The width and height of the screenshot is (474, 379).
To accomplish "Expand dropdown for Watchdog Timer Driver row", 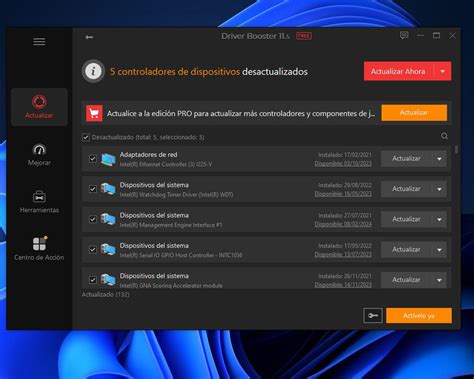I will [x=439, y=189].
